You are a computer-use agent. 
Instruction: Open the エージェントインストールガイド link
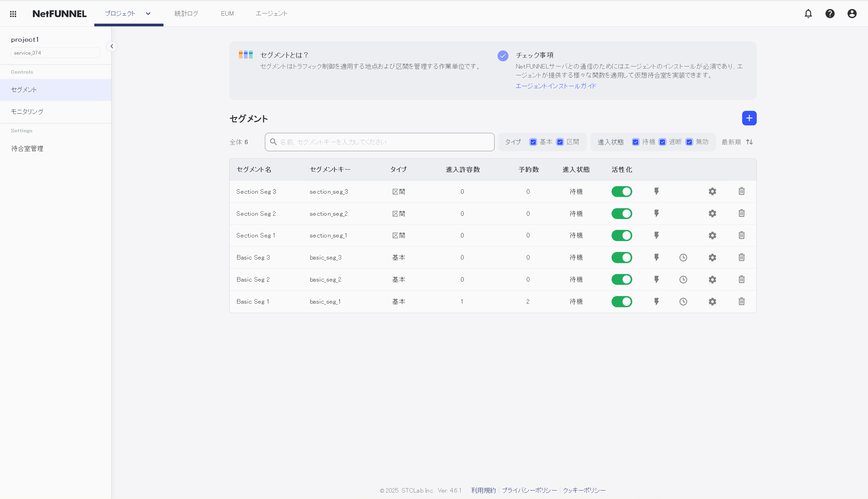coord(556,86)
